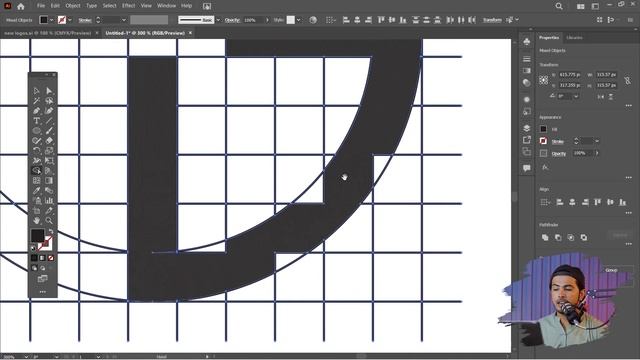
Task: Expand more Appearance options
Action: click(629, 178)
